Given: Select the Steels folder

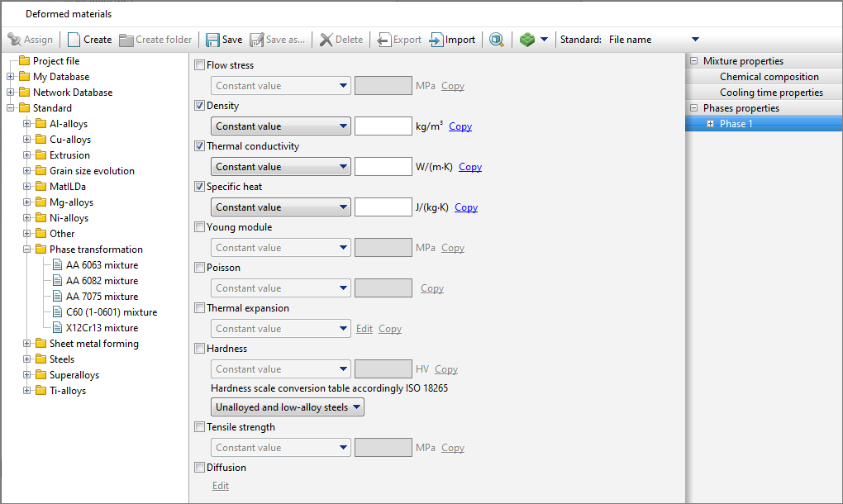Looking at the screenshot, I should (61, 359).
